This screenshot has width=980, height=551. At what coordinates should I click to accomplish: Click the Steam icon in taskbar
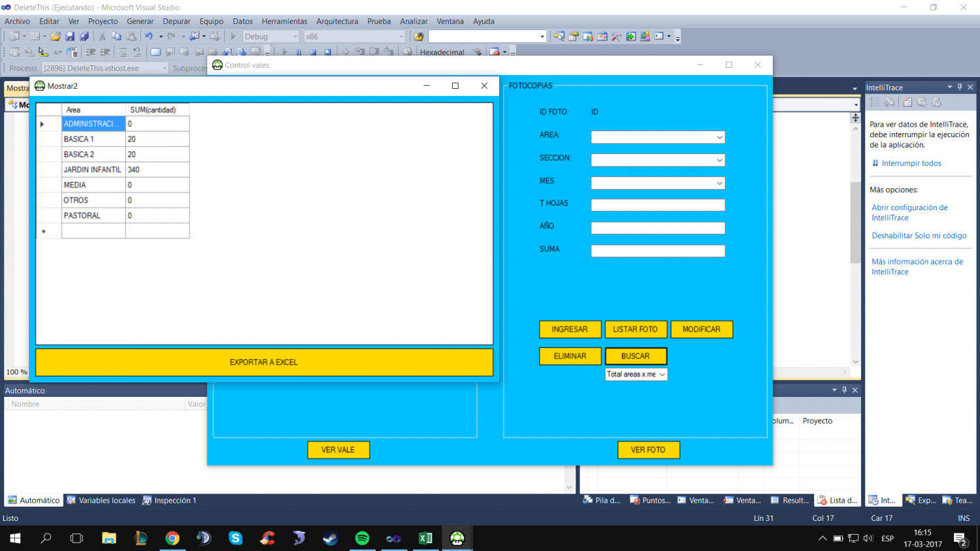tap(331, 538)
